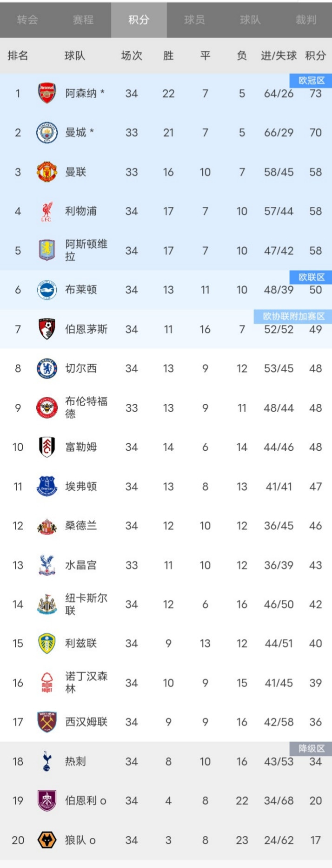Switch to the 转会 tab

point(27,20)
